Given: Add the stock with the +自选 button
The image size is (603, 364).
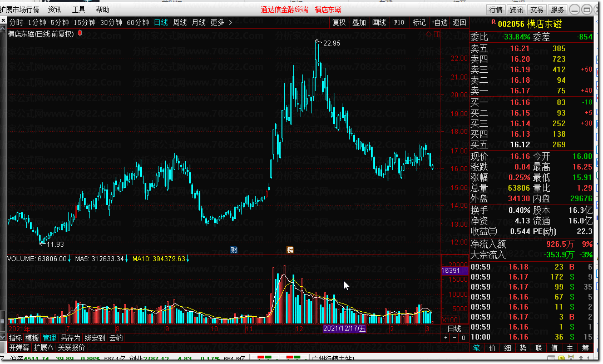Looking at the screenshot, I should click(x=439, y=23).
